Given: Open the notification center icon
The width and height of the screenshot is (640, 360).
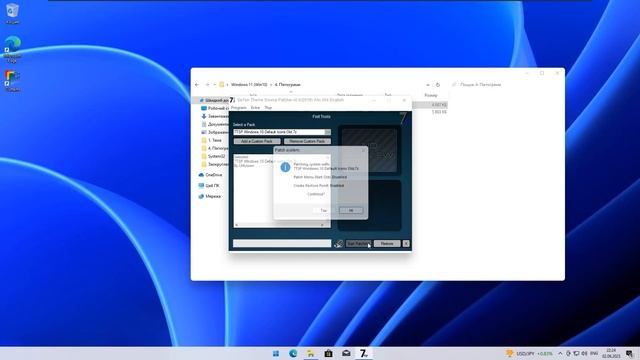Looking at the screenshot, I should [630, 353].
